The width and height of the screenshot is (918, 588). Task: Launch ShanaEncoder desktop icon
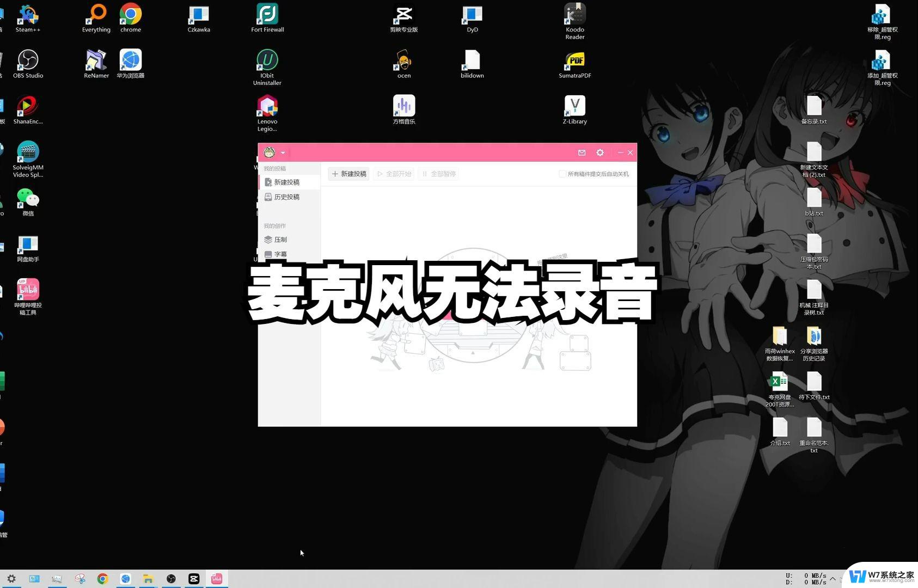point(28,110)
